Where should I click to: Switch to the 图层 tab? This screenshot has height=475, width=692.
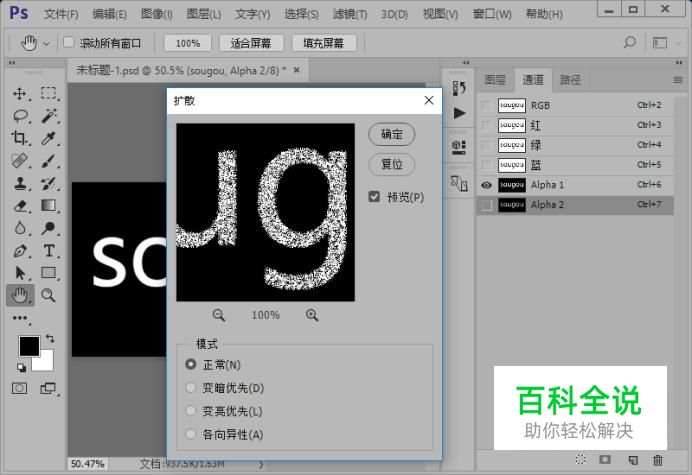click(x=495, y=79)
